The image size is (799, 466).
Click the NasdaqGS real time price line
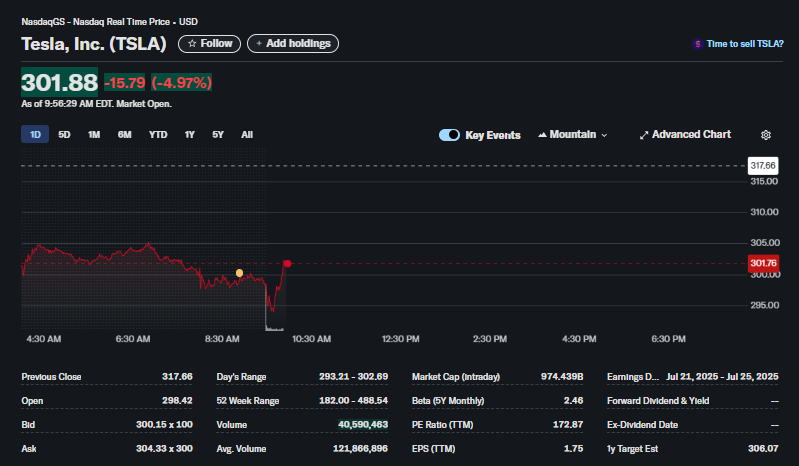110,22
